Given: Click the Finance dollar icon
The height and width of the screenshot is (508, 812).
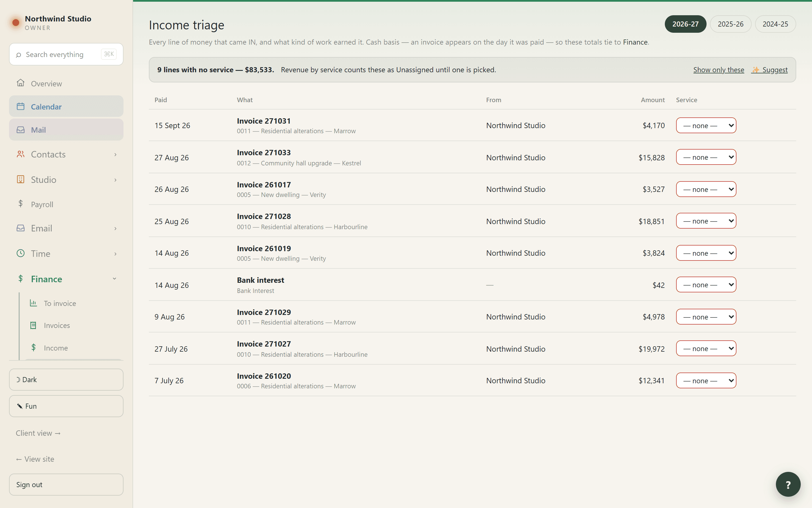Looking at the screenshot, I should coord(21,279).
